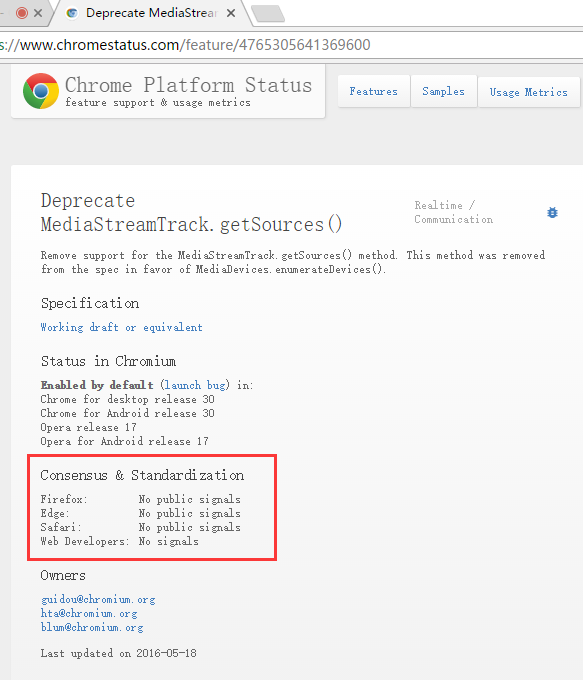The image size is (583, 680).
Task: Click the feature support & usage metrics subtitle
Action: coord(158,103)
